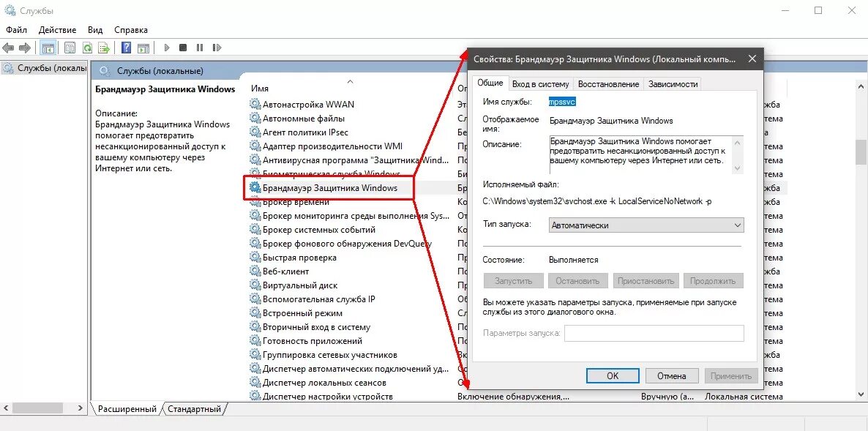
Task: Click the Продолжить button
Action: (713, 280)
